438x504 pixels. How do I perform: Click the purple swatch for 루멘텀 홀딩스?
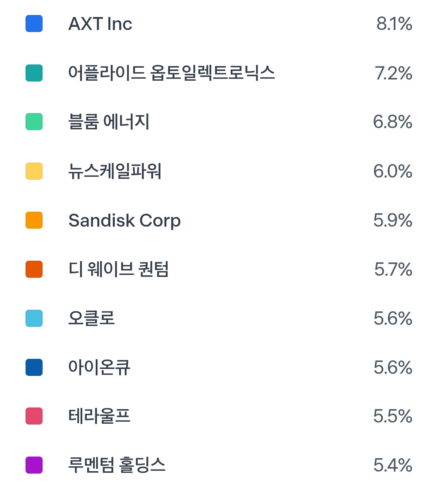[34, 465]
